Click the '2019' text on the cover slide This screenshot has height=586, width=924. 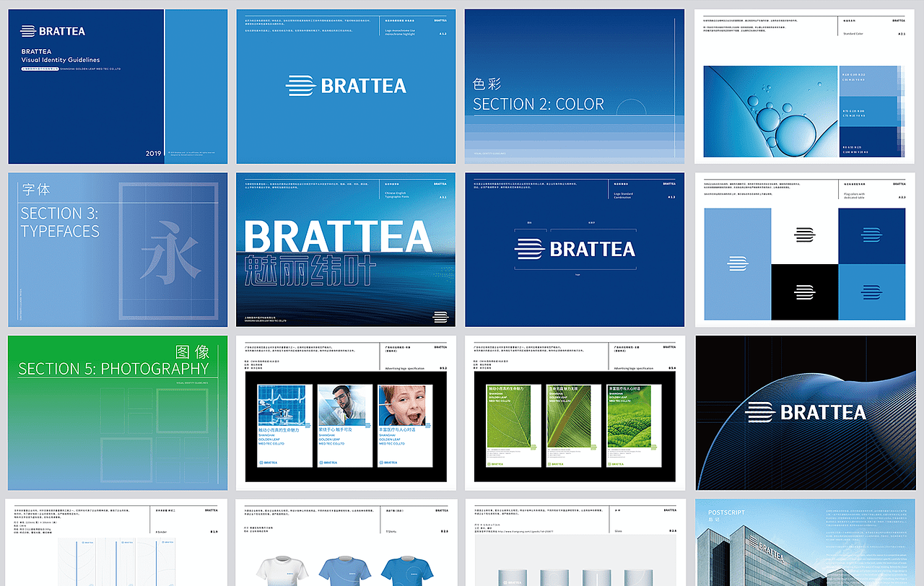coord(154,153)
